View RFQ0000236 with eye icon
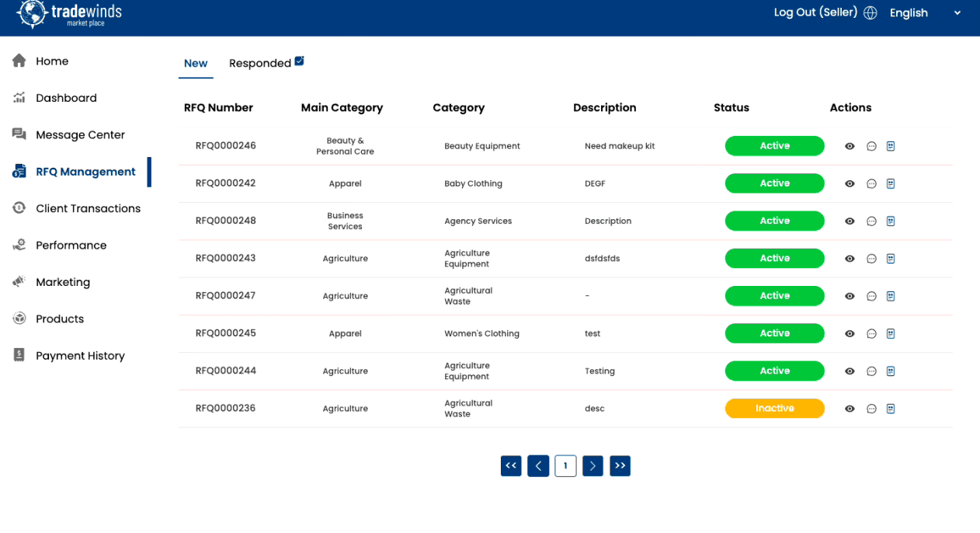Viewport: 980px width, 533px height. point(850,409)
